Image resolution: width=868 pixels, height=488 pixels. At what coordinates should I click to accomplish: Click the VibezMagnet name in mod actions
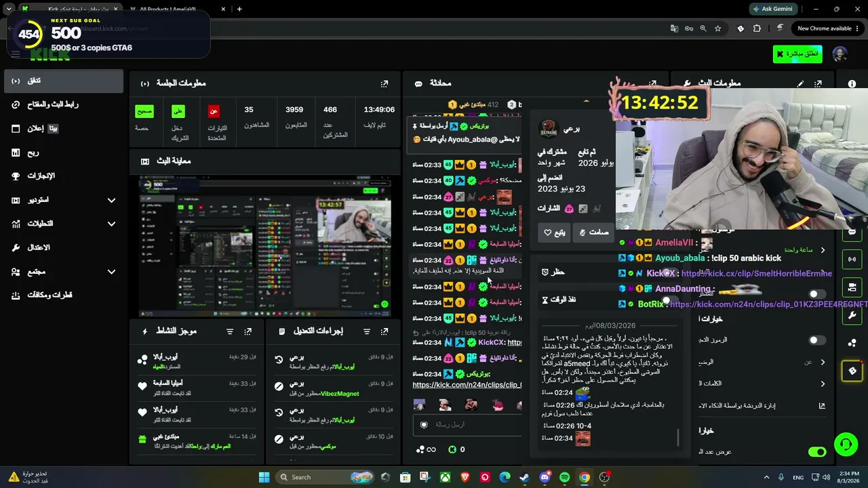[340, 394]
